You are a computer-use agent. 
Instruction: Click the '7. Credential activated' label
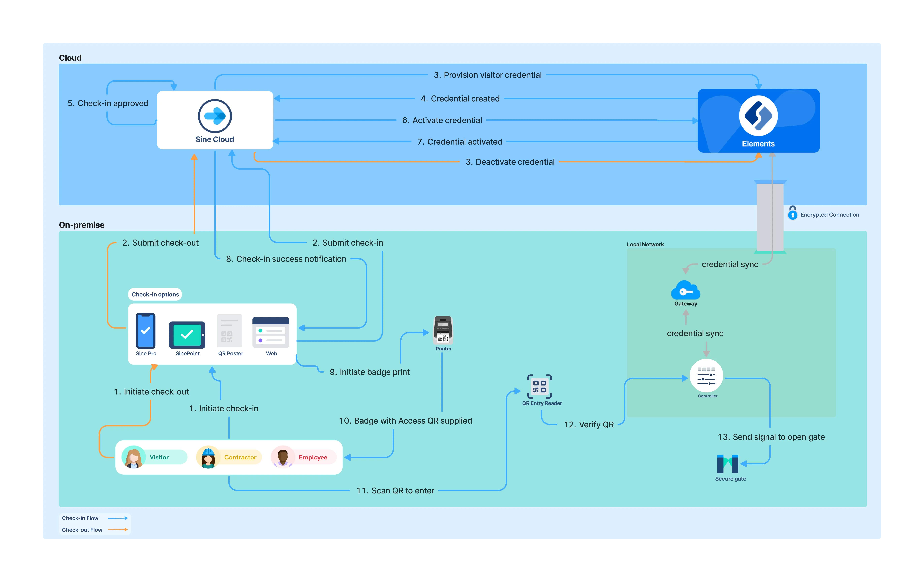pos(460,142)
